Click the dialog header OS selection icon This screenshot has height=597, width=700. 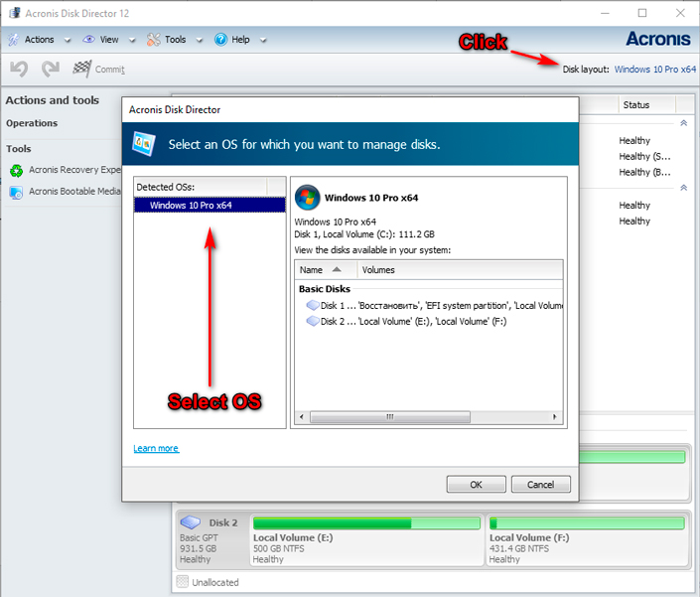click(144, 144)
